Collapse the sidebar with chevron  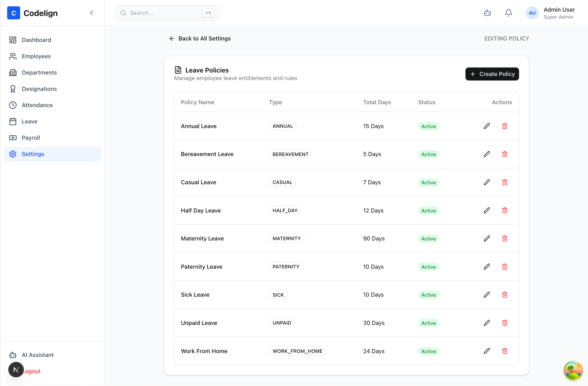pyautogui.click(x=91, y=13)
